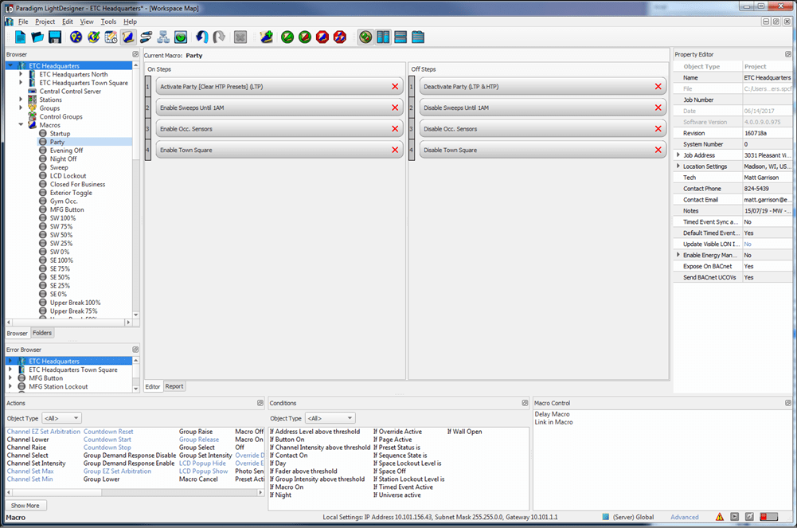
Task: Float the Macro Control panel
Action: coord(788,403)
